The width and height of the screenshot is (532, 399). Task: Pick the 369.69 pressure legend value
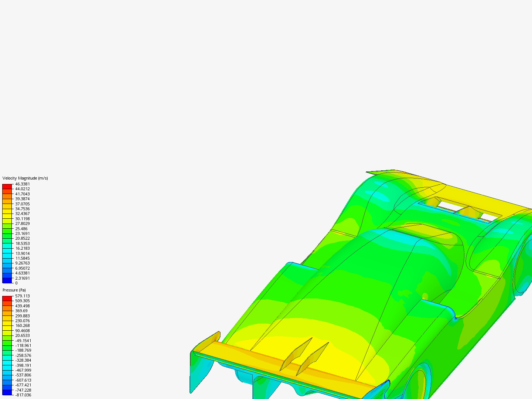[21, 311]
